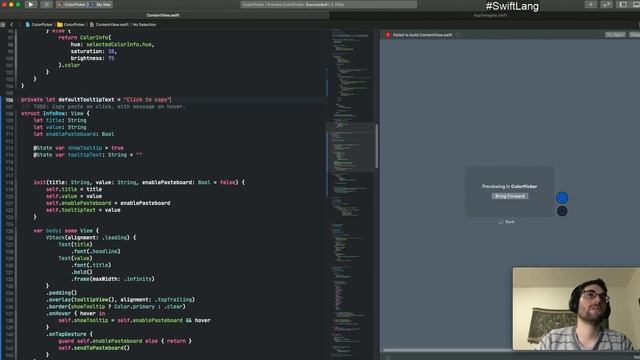Click the .overlay(tooltipView() code line
This screenshot has height=360, width=640.
pyautogui.click(x=120, y=300)
